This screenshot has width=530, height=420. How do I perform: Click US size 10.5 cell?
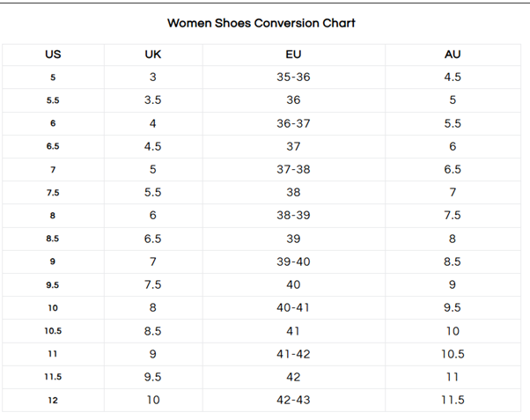pyautogui.click(x=53, y=331)
